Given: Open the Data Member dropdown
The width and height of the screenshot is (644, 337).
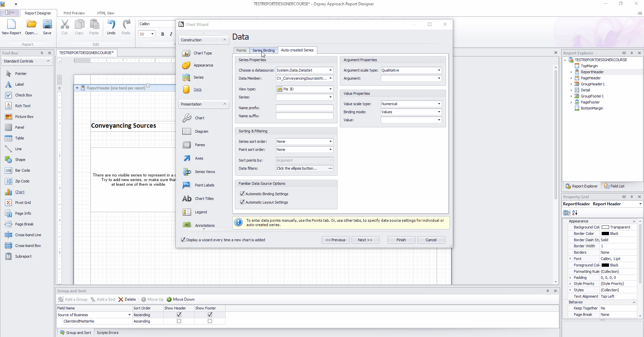Looking at the screenshot, I should 330,78.
